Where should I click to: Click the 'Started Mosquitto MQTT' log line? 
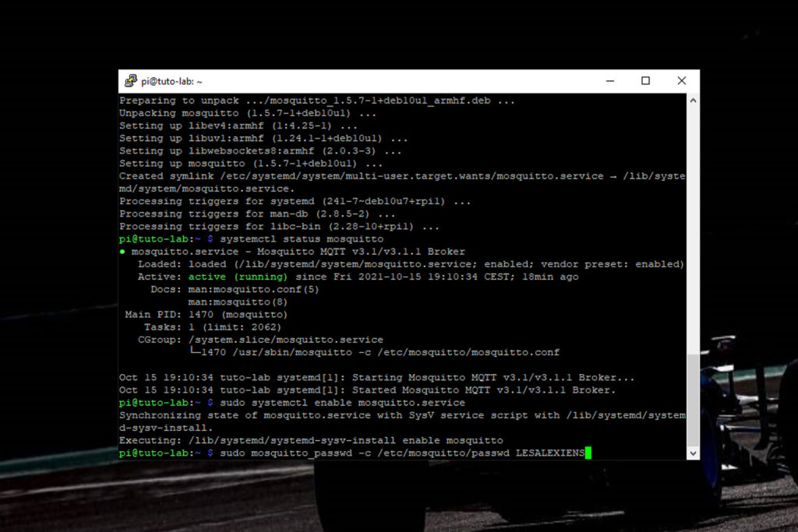368,389
